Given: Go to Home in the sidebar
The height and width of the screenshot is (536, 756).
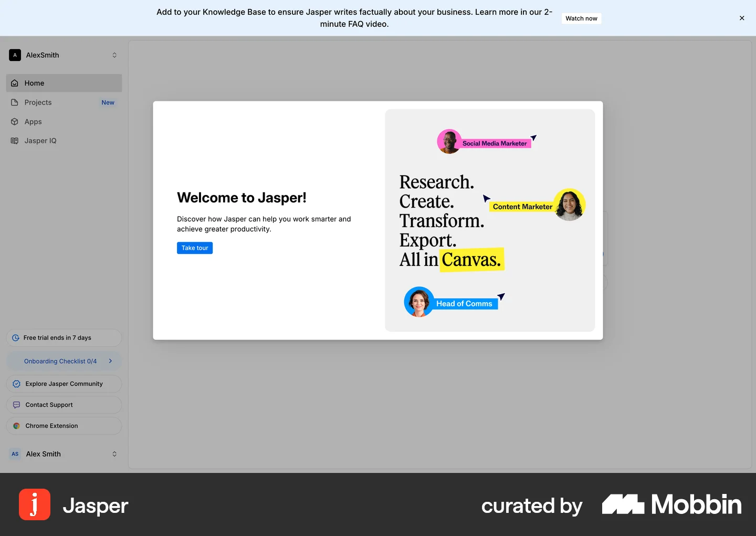Looking at the screenshot, I should point(64,83).
